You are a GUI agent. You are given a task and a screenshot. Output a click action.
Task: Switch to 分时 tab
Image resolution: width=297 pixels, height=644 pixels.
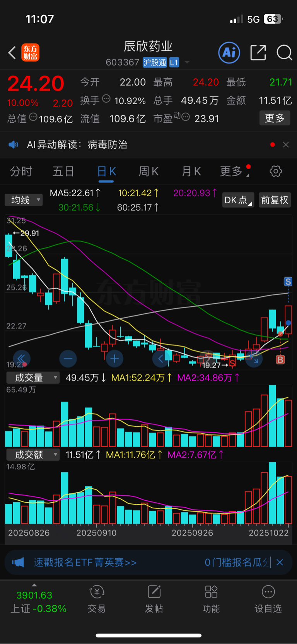coord(21,171)
